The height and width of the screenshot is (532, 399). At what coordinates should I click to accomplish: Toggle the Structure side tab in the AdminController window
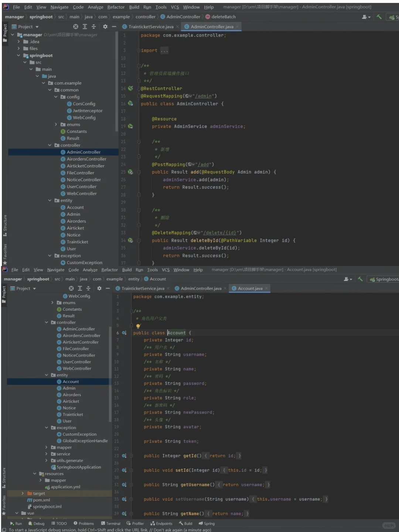tap(5, 225)
